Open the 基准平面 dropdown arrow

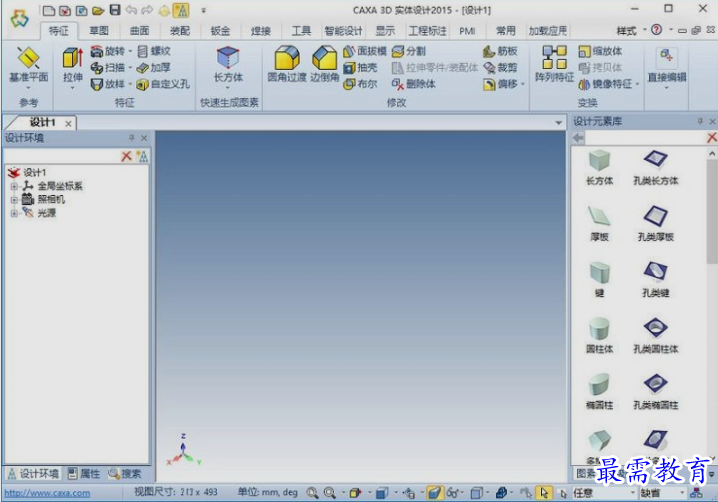tap(28, 88)
